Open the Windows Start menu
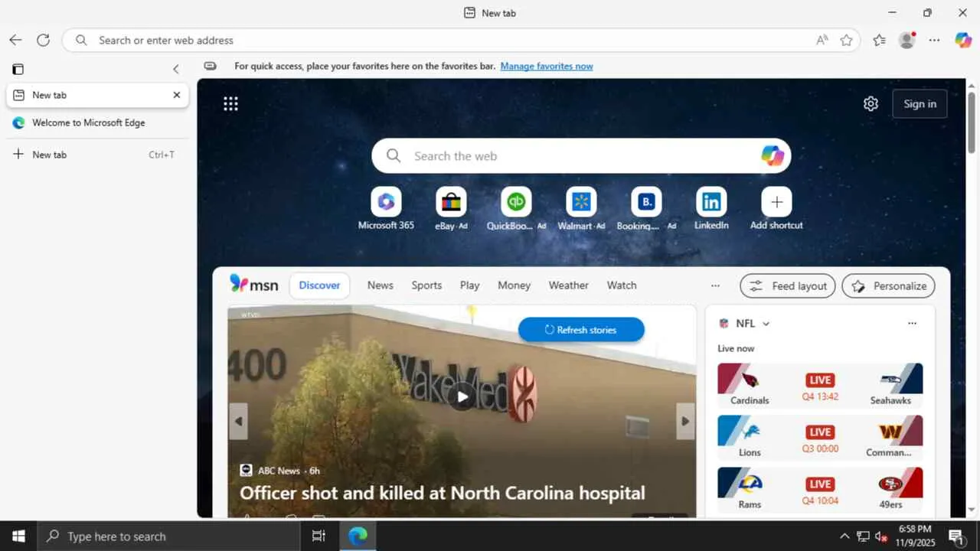This screenshot has height=551, width=980. tap(18, 536)
